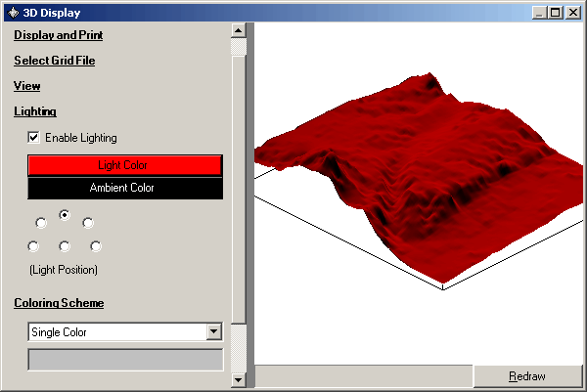
Task: Select the upper-right light position radio
Action: click(88, 223)
